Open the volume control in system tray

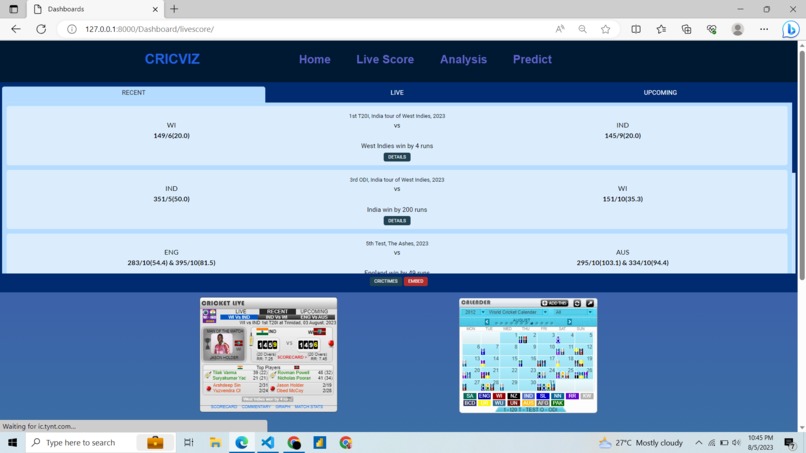736,442
